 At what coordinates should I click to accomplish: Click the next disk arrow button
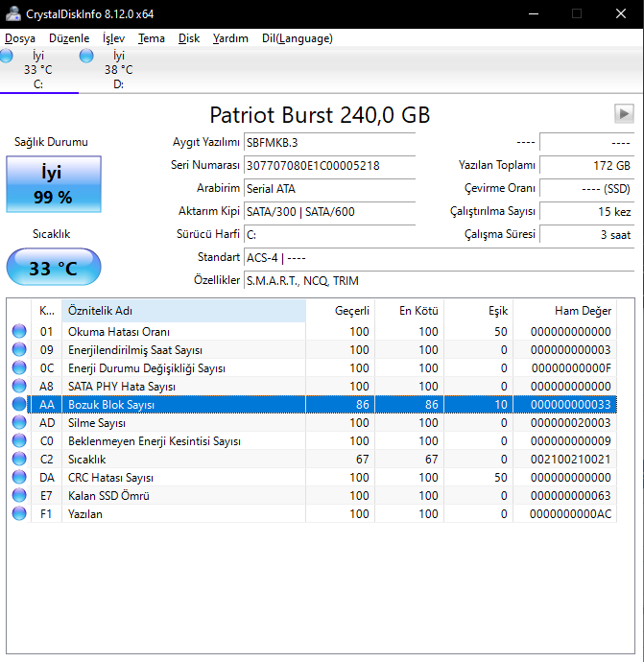tap(624, 113)
